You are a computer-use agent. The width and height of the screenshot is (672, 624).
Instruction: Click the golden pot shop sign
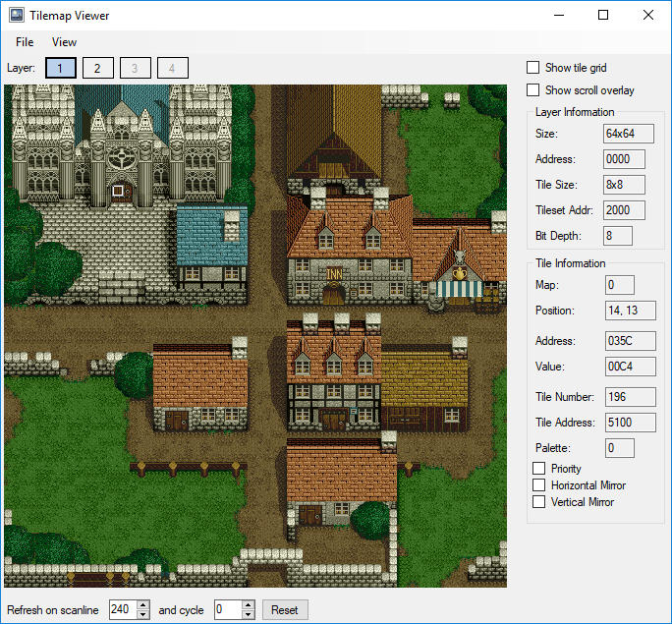point(460,272)
